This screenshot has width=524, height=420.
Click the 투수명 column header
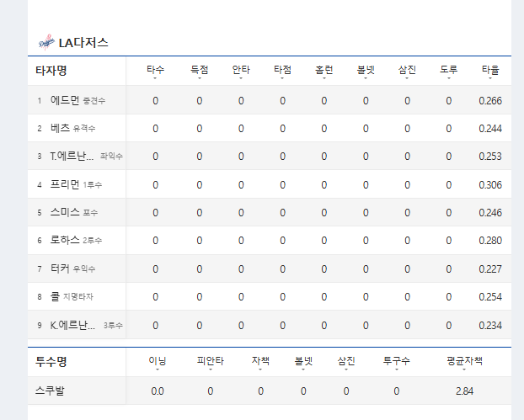click(51, 362)
